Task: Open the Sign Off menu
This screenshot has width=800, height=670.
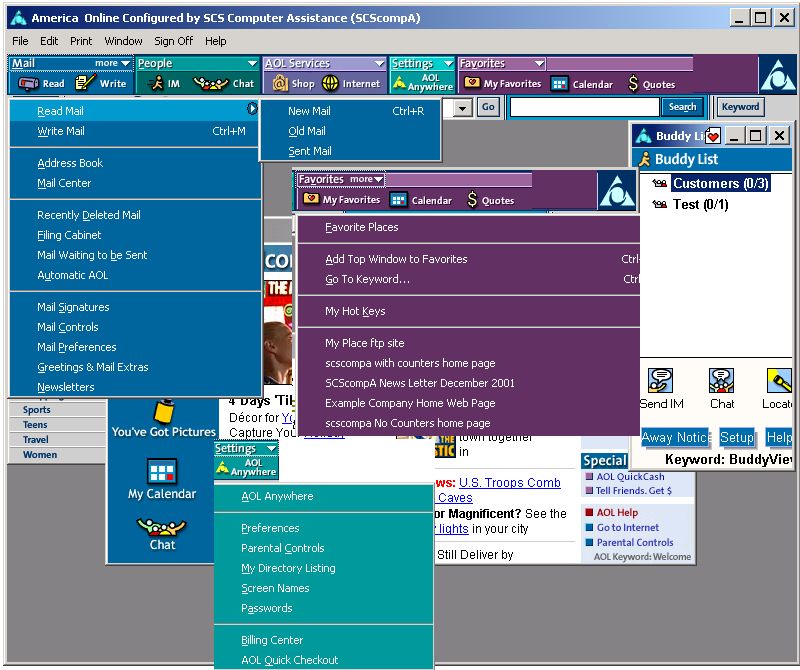Action: (173, 41)
